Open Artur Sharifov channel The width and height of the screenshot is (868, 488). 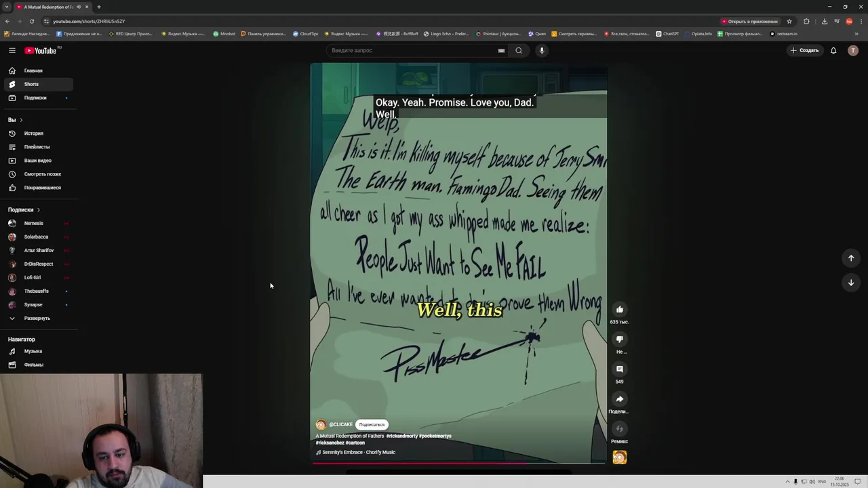[38, 250]
